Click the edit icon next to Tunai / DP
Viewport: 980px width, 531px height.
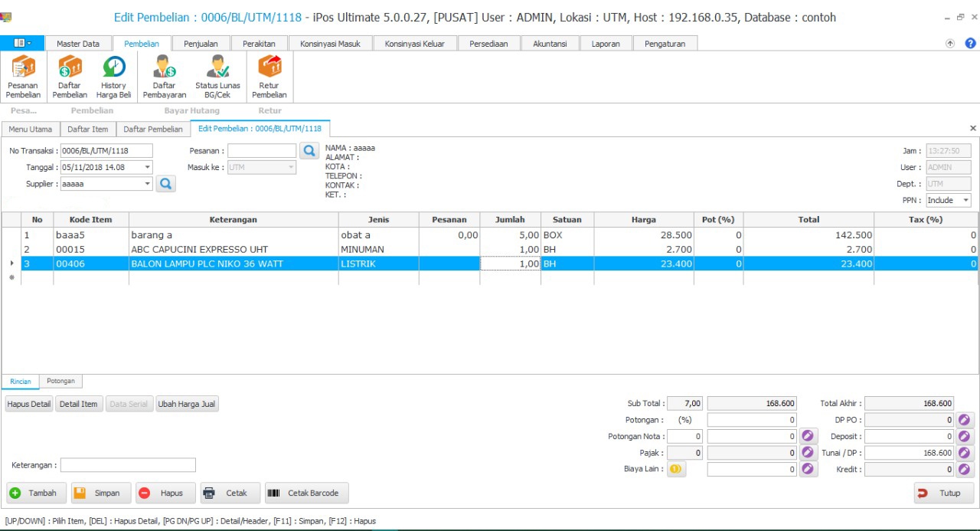point(964,453)
